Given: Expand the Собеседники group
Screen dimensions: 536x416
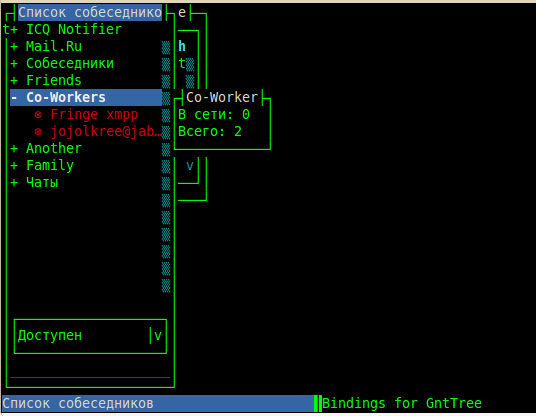Looking at the screenshot, I should tap(14, 64).
